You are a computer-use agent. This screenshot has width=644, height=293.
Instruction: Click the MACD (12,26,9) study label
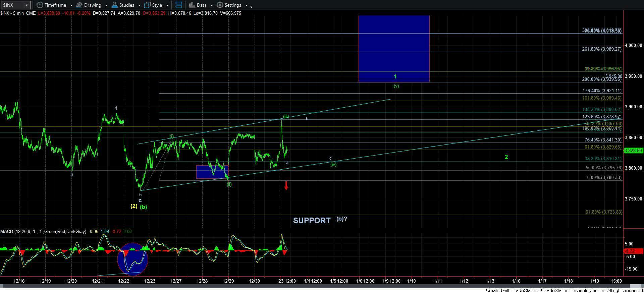pyautogui.click(x=43, y=231)
